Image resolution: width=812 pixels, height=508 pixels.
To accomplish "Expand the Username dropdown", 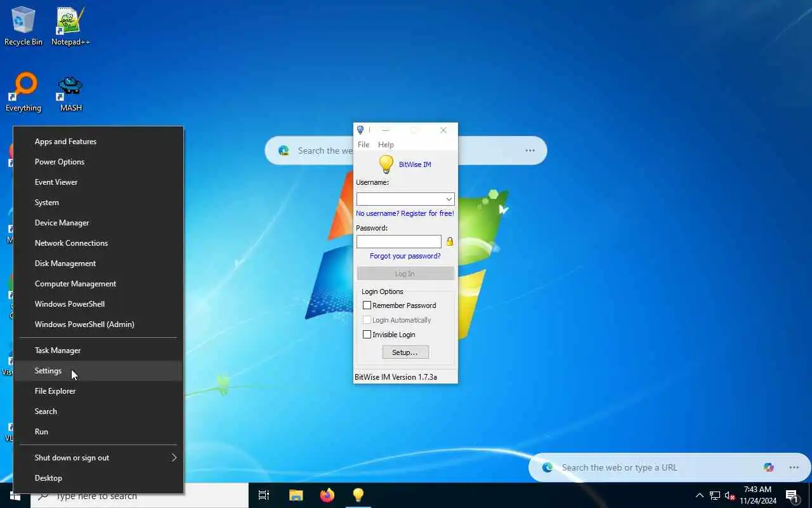I will click(449, 199).
